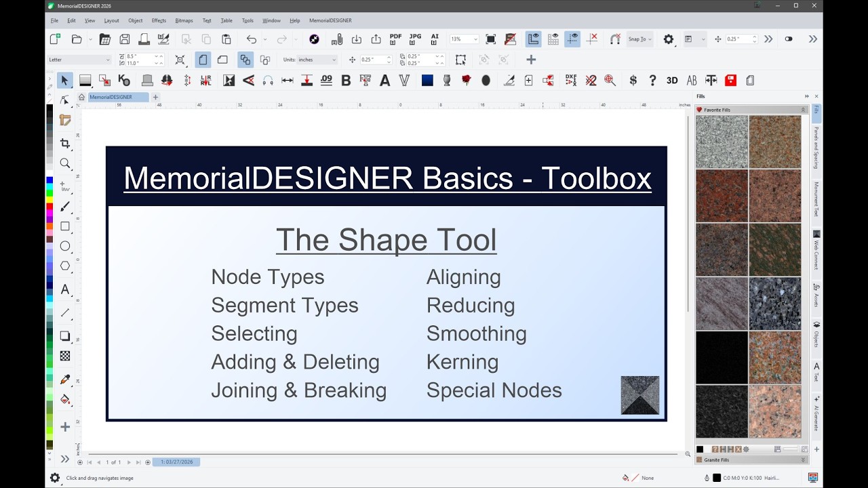Click the dollar sign pricing icon
This screenshot has width=868, height=488.
pos(633,80)
